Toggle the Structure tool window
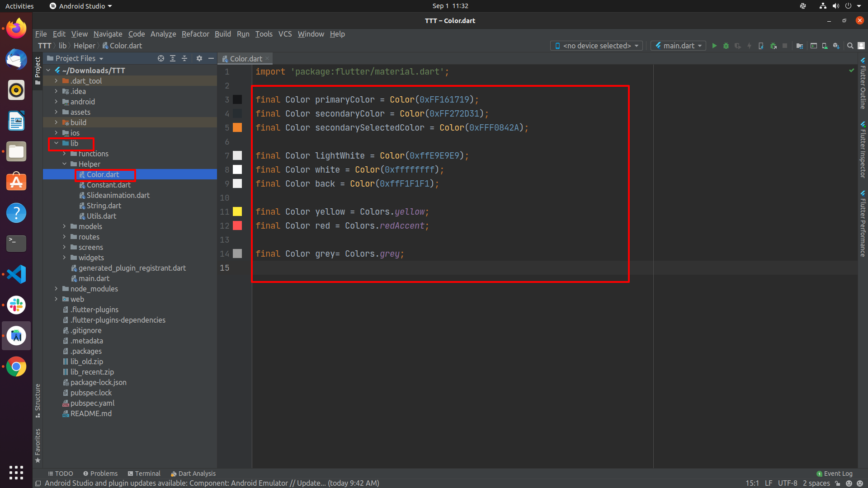The width and height of the screenshot is (868, 488). tap(38, 400)
